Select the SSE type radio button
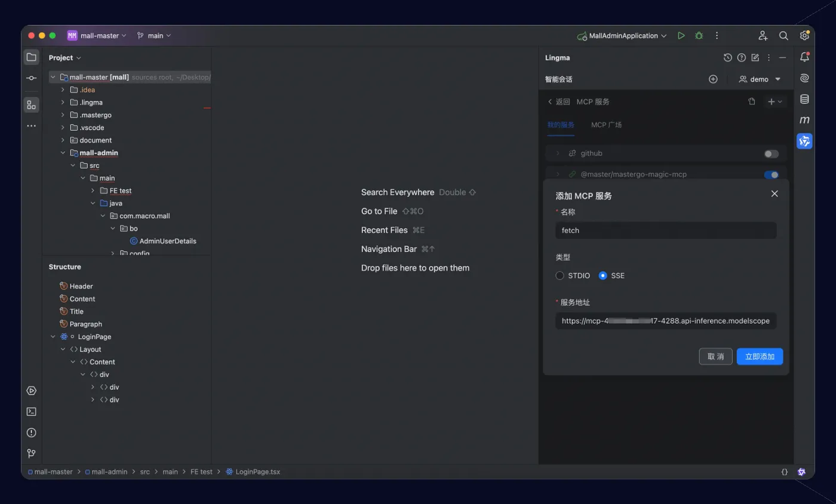This screenshot has width=836, height=504. click(603, 275)
